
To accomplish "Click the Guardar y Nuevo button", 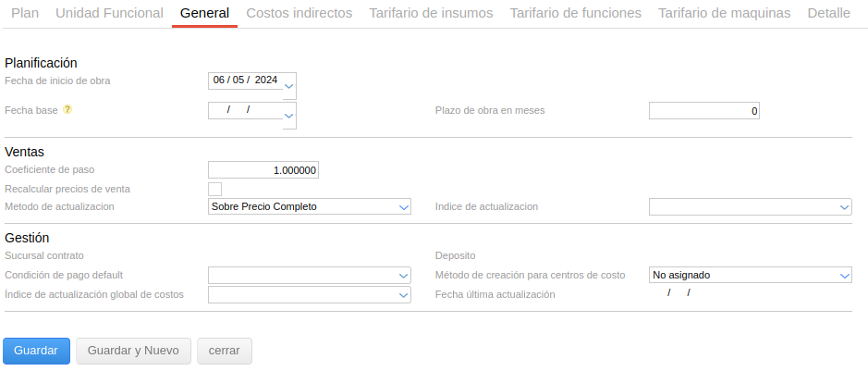I will click(x=133, y=351).
